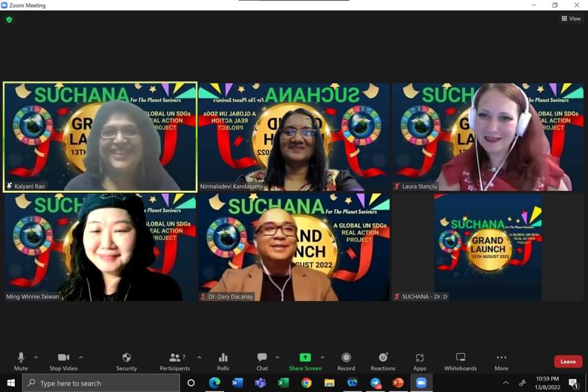Open File Explorer from taskbar
This screenshot has height=392, width=588.
click(329, 383)
